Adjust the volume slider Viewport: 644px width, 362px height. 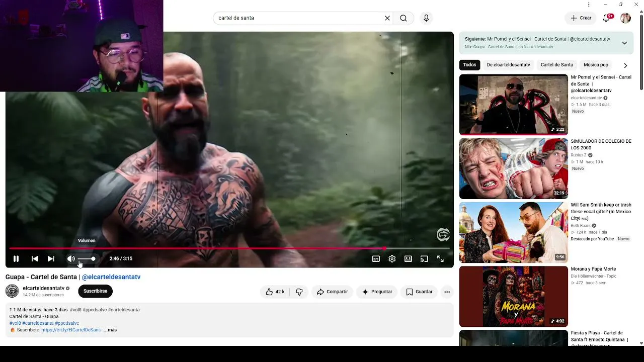[87, 259]
